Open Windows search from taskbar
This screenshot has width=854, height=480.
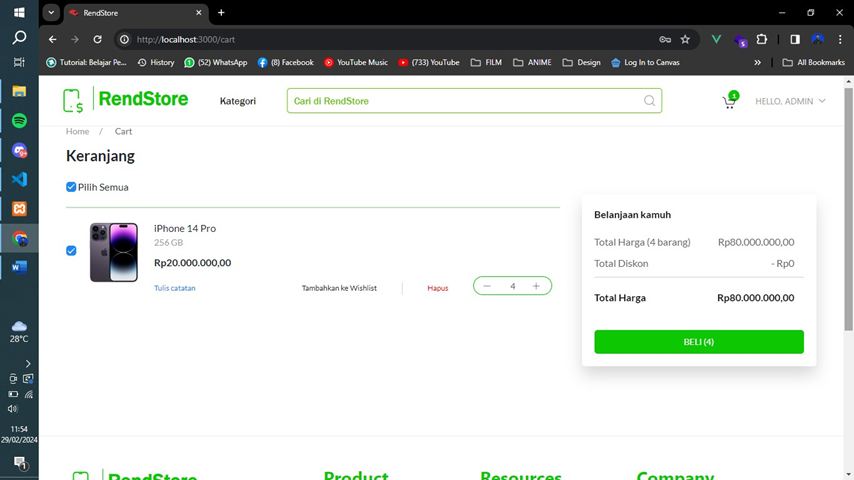point(19,37)
